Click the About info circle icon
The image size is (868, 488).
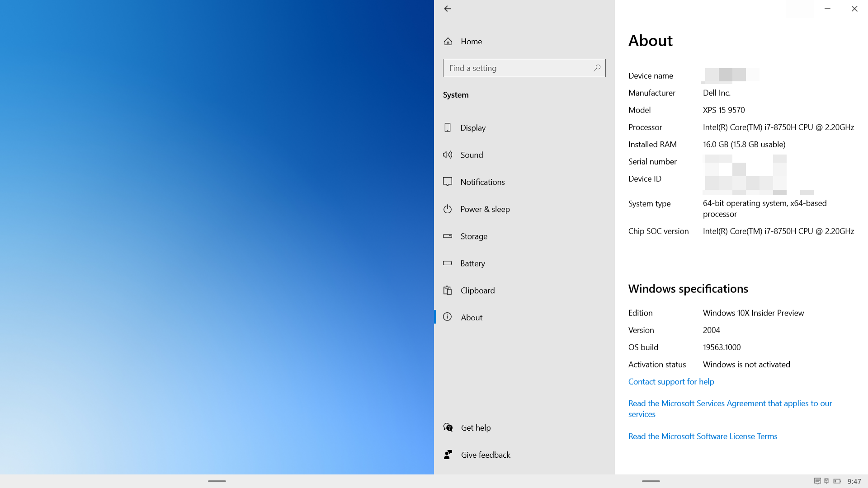[x=448, y=317]
